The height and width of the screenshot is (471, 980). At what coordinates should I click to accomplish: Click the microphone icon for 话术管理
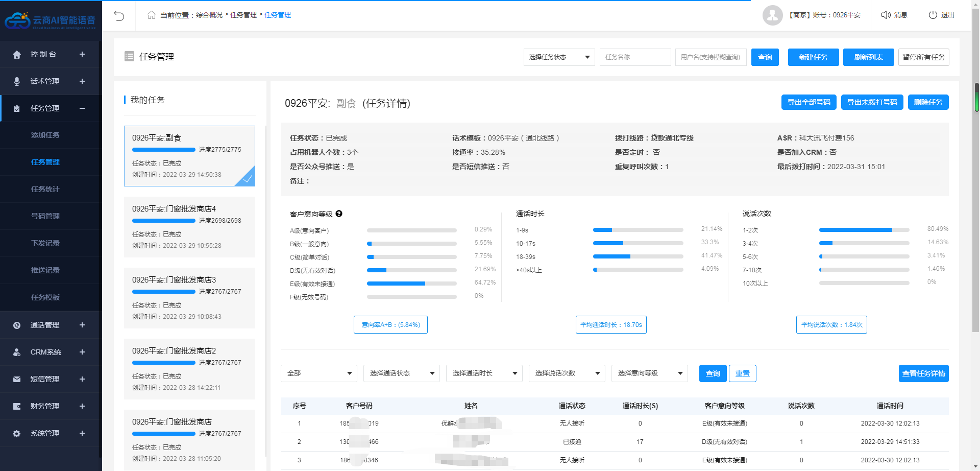[17, 81]
